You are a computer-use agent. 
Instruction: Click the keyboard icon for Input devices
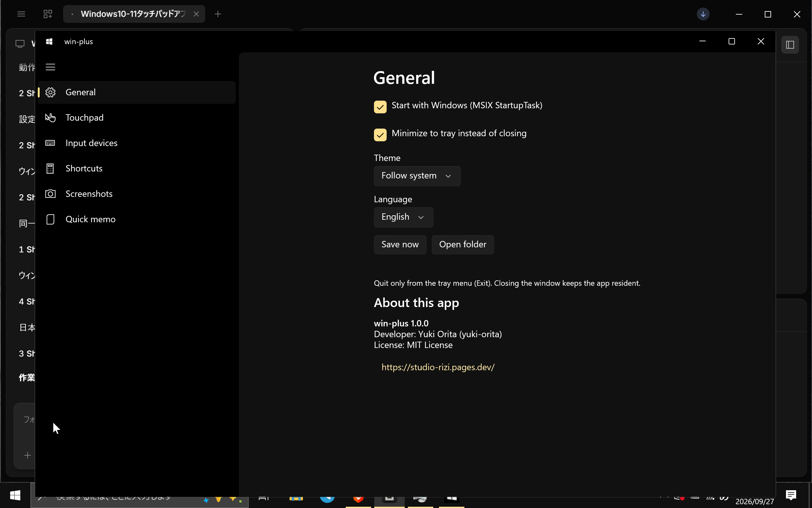tap(50, 143)
